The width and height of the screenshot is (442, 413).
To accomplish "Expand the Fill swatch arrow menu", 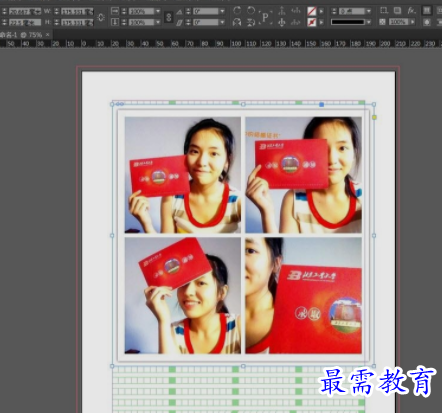I will 321,11.
